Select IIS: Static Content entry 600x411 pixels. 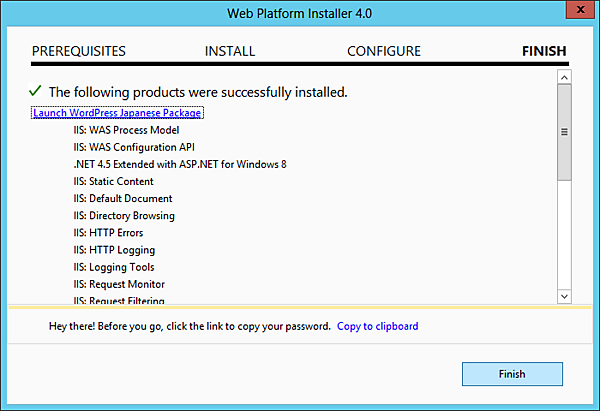pyautogui.click(x=113, y=181)
